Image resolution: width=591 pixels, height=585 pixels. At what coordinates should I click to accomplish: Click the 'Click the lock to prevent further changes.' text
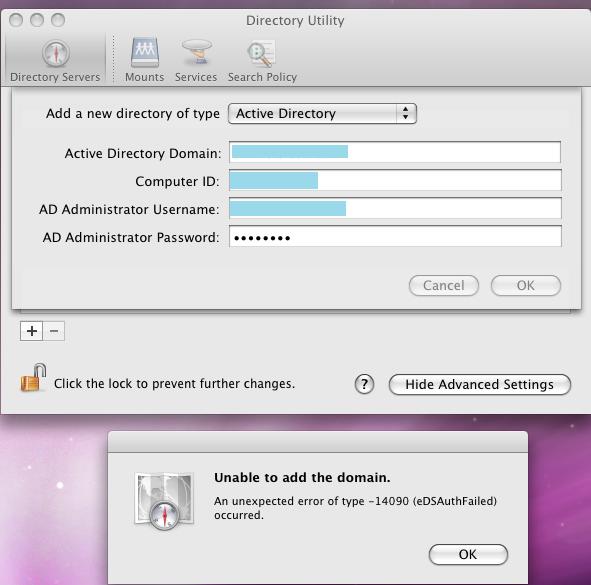pyautogui.click(x=175, y=384)
